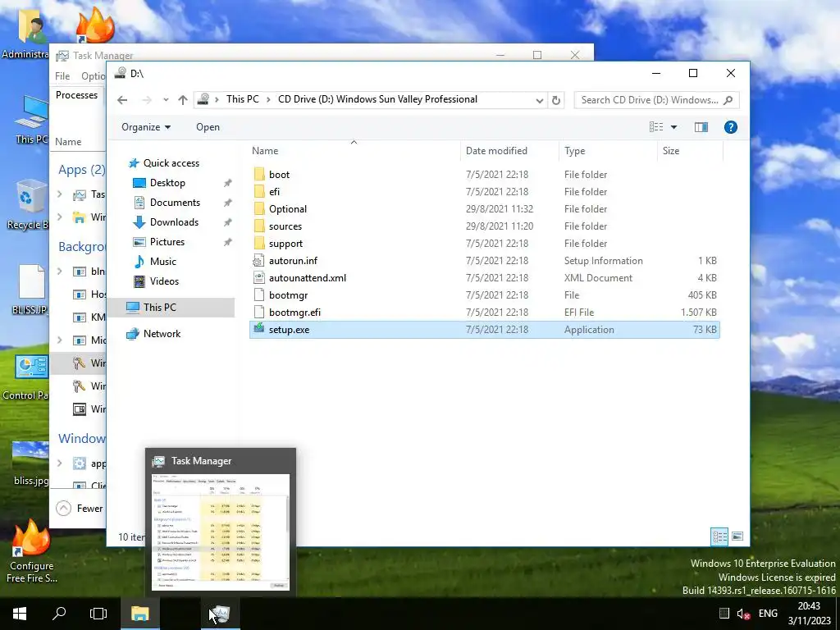Open the recent locations dropdown arrow
Viewport: 840px width, 630px height.
tap(166, 99)
